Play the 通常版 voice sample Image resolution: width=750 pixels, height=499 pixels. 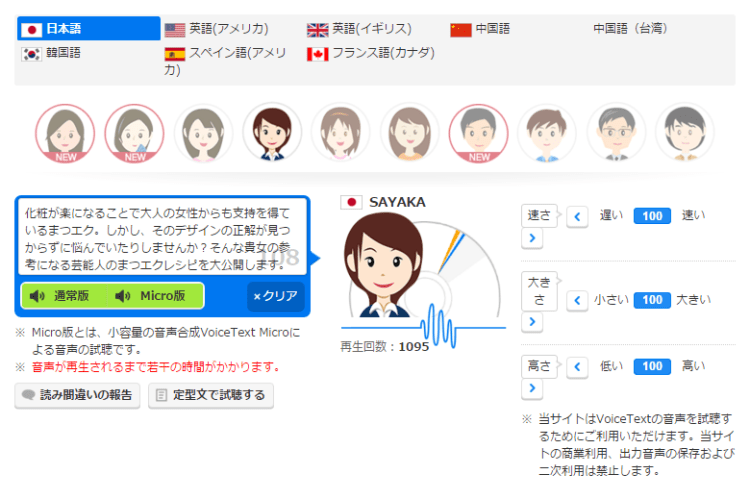coord(62,296)
